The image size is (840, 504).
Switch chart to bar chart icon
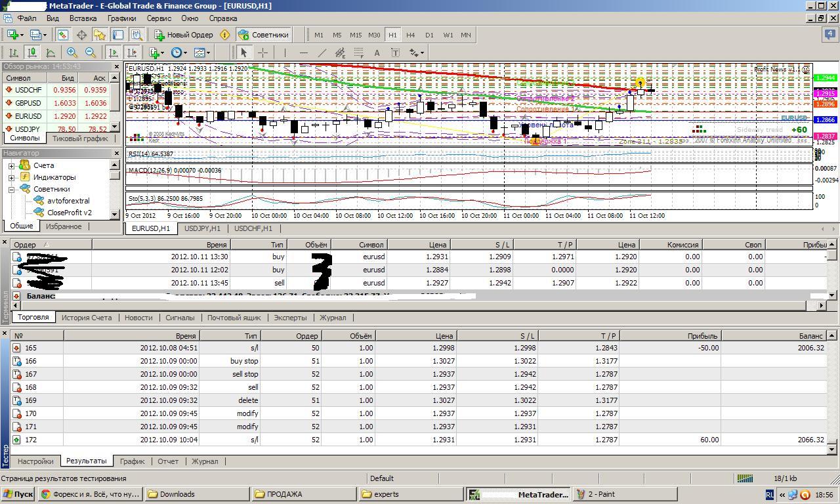click(x=13, y=52)
